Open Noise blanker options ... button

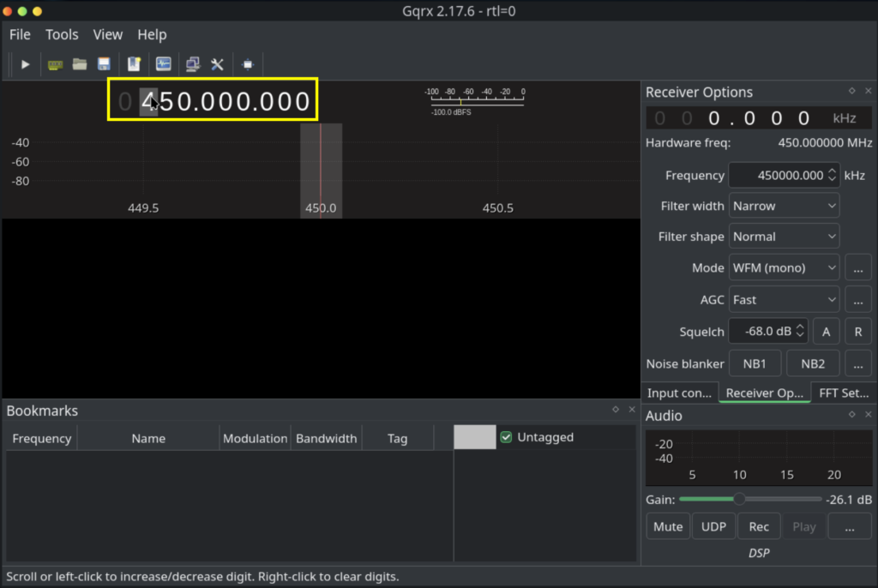coord(857,364)
